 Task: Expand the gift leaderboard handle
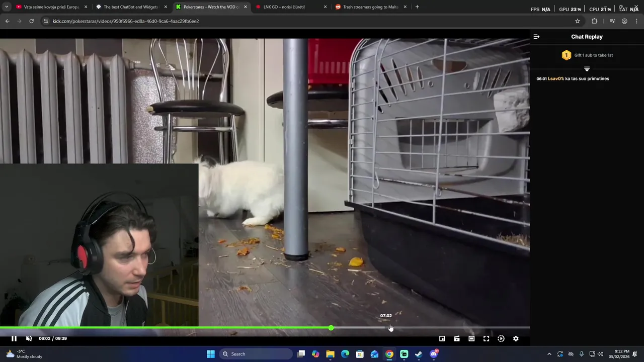[x=587, y=68]
